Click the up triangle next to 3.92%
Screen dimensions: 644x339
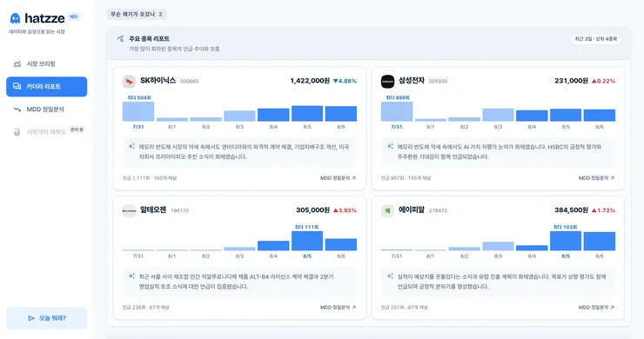(x=335, y=210)
